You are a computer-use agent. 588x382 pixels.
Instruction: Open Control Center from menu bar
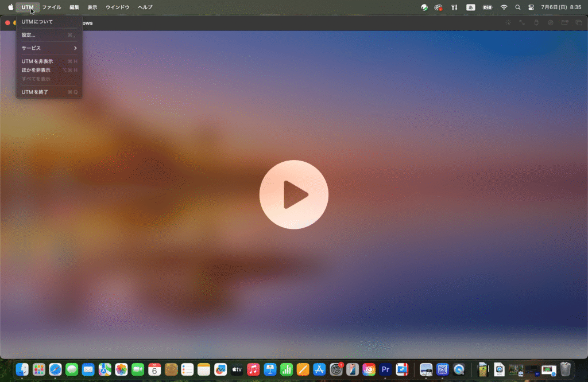[531, 7]
